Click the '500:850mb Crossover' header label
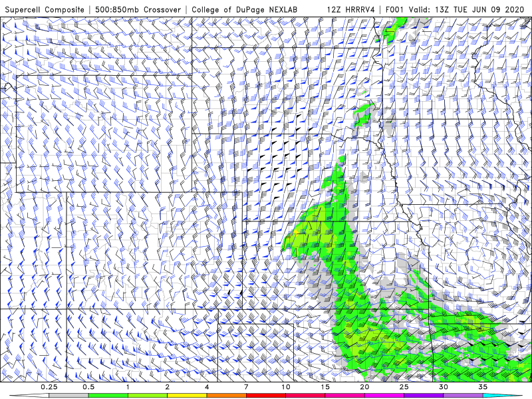The height and width of the screenshot is (399, 532). [x=138, y=9]
